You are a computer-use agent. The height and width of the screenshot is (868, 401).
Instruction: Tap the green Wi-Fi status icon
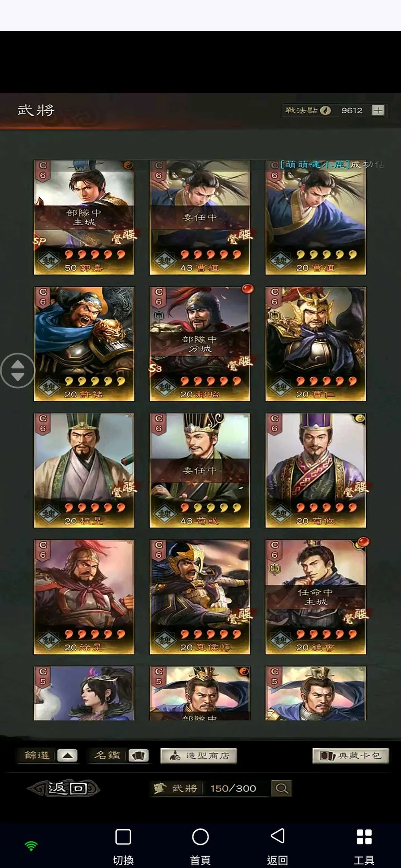tap(31, 846)
